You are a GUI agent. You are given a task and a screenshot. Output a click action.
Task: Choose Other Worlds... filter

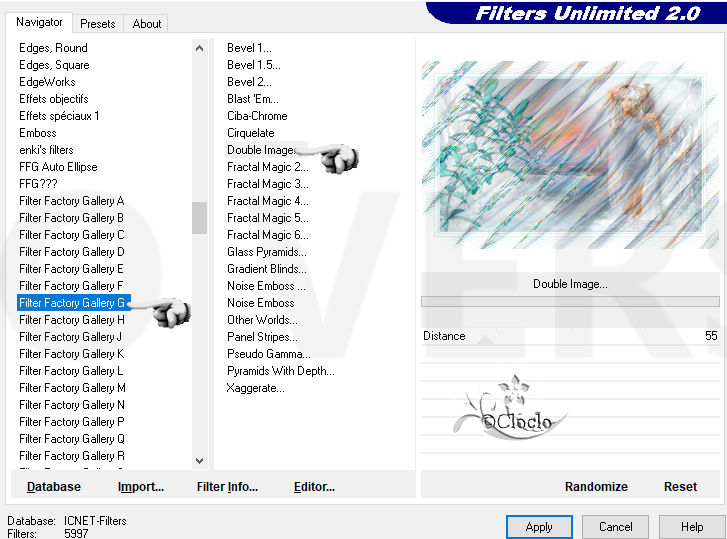[x=262, y=320]
